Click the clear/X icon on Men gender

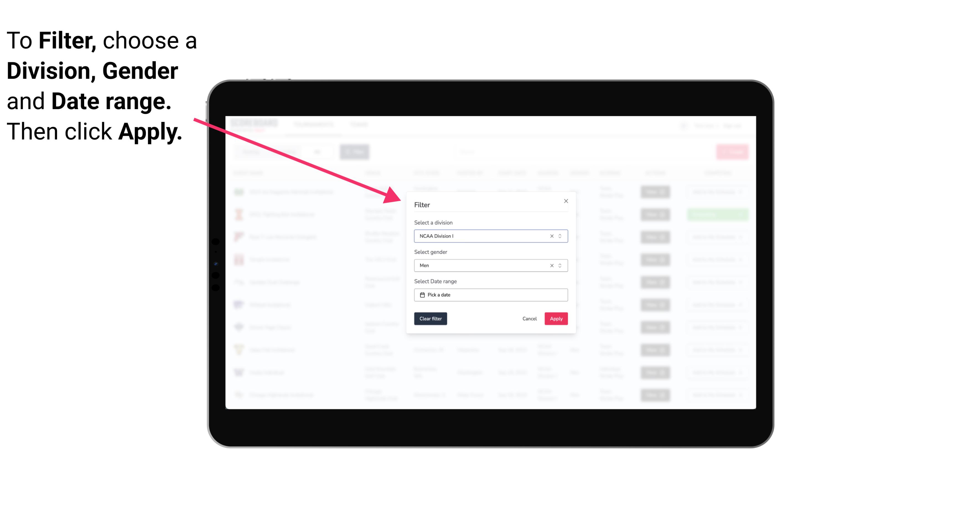(x=551, y=265)
